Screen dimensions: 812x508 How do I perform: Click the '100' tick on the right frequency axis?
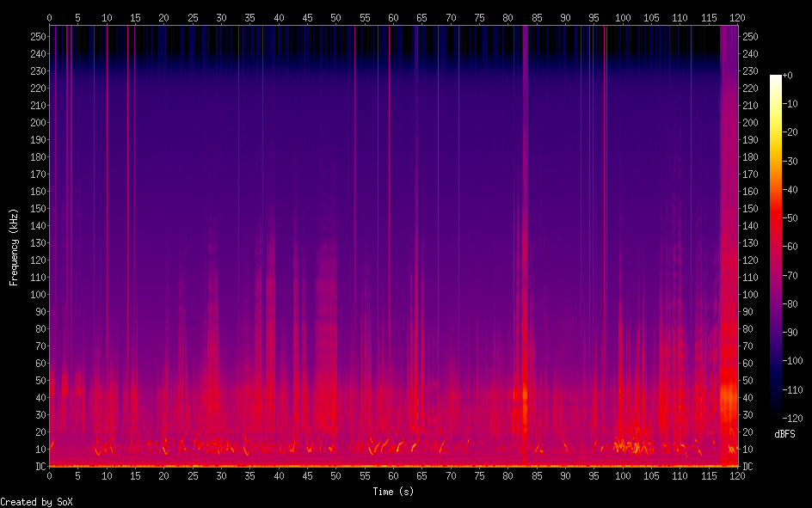tap(750, 295)
